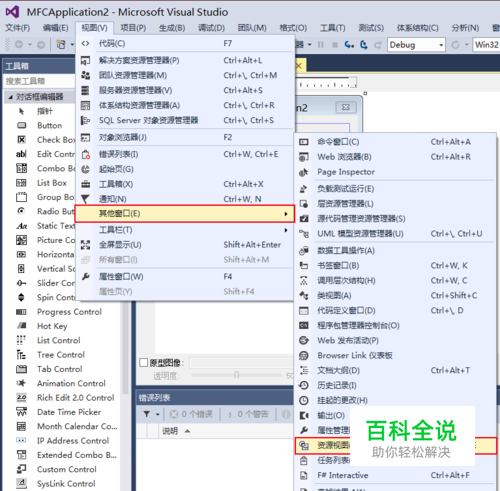Click the 历史记录 clock icon

[x=304, y=385]
